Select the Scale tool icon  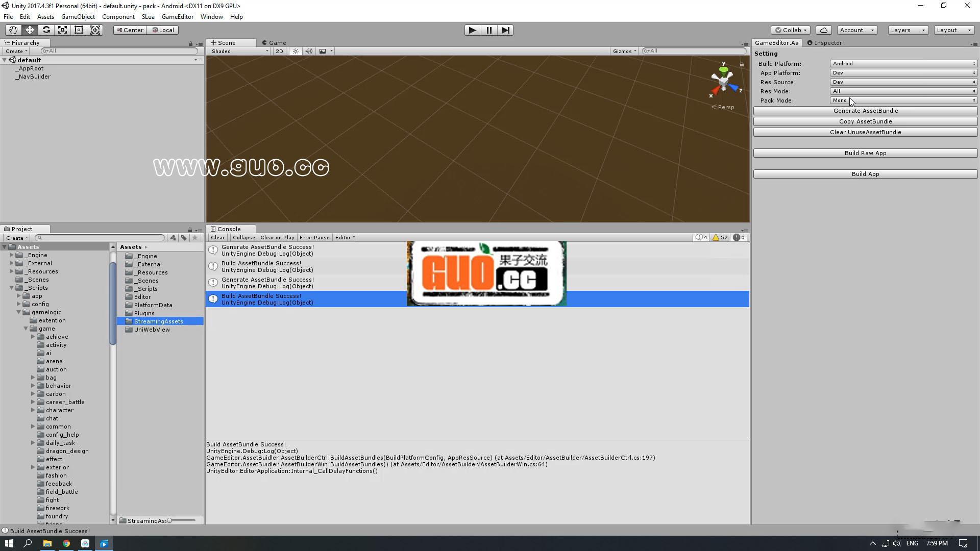tap(62, 30)
